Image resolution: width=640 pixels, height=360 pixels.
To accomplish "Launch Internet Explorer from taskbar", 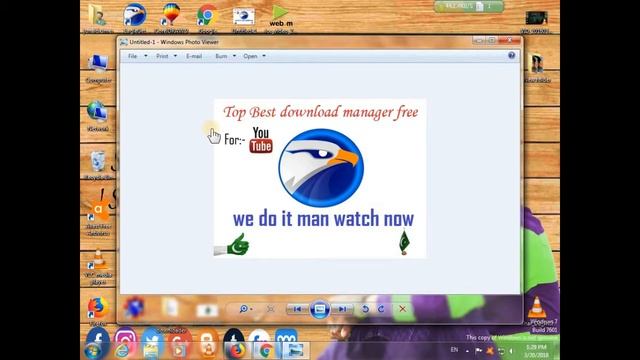I will 122,351.
